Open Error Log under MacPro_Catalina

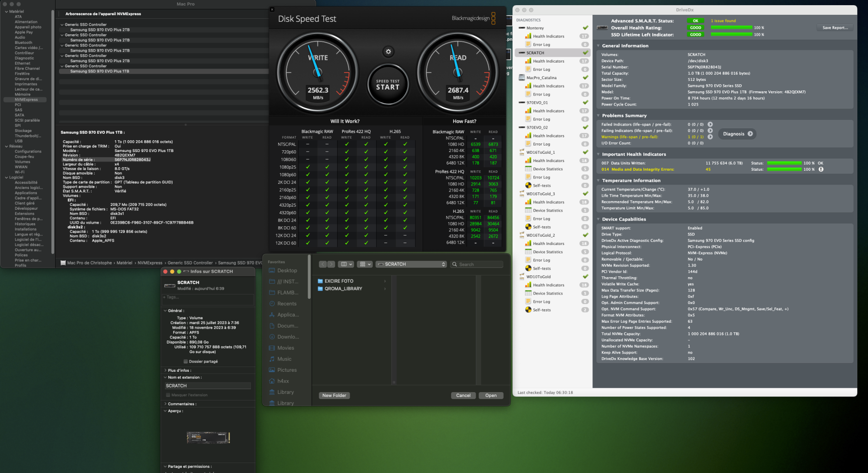[541, 94]
